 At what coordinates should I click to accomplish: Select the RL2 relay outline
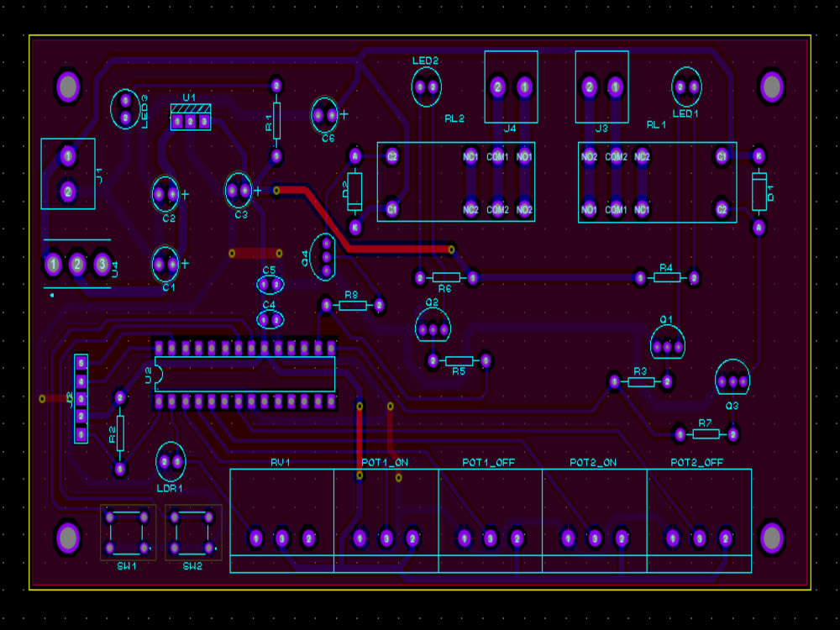(x=458, y=181)
